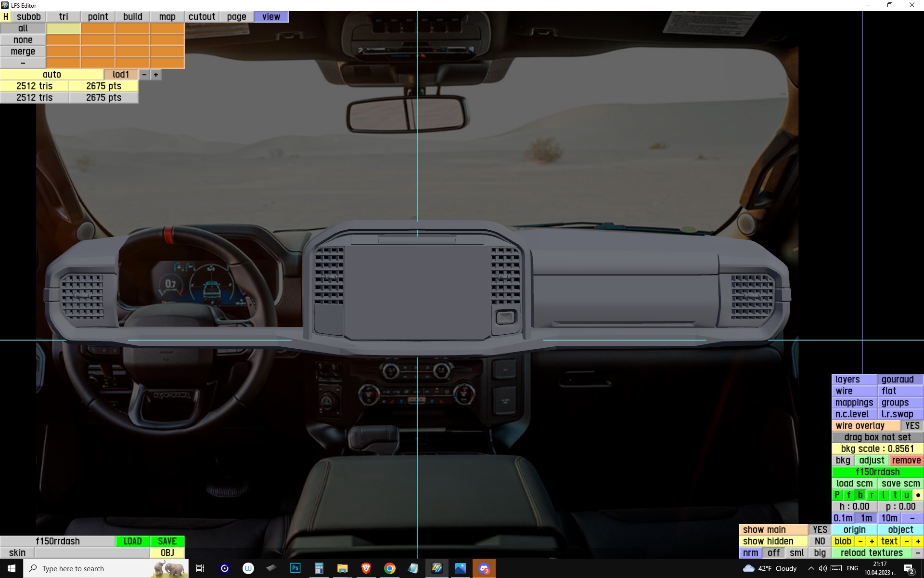Increase lod level with plus button
924x578 pixels.
coord(156,75)
